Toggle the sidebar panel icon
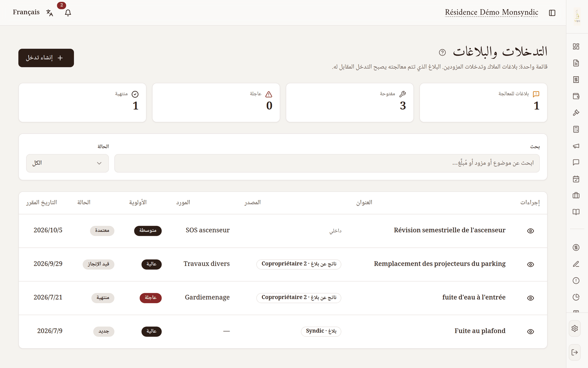The width and height of the screenshot is (588, 368). point(552,13)
